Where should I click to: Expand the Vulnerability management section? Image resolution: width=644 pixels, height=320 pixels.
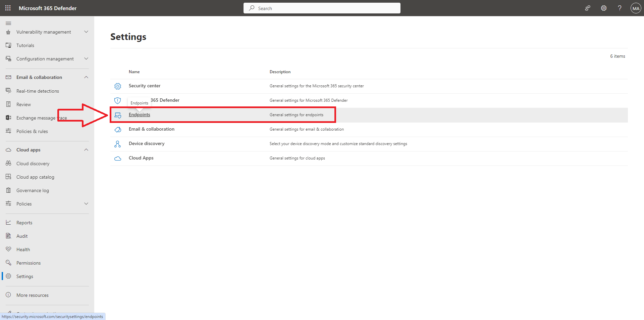pyautogui.click(x=86, y=32)
